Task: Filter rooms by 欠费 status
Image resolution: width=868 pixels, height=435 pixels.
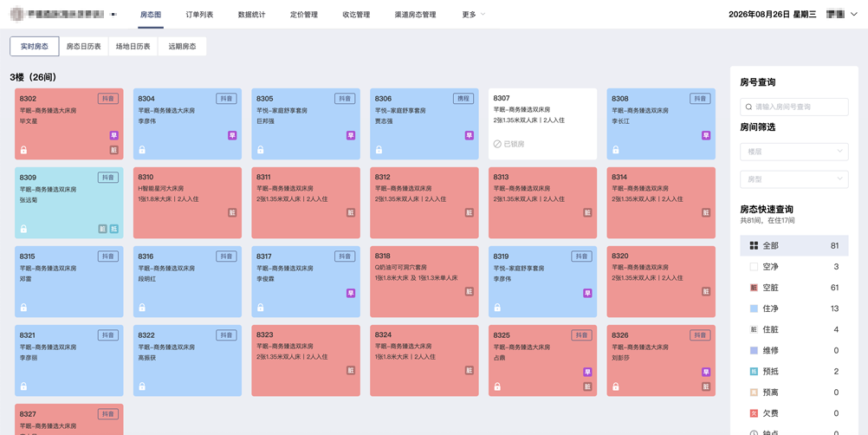Action: [794, 413]
